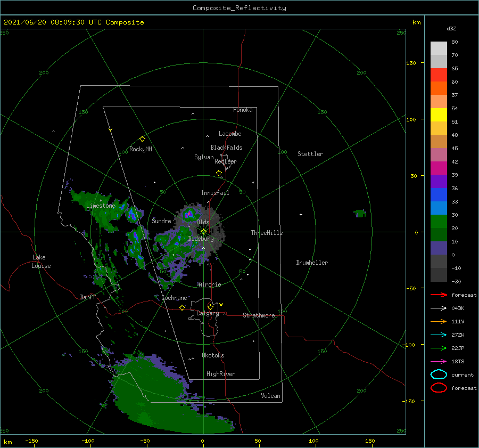Click the green 20 dBZ color swatch
Image resolution: width=479 pixels, height=448 pixels.
(439, 222)
